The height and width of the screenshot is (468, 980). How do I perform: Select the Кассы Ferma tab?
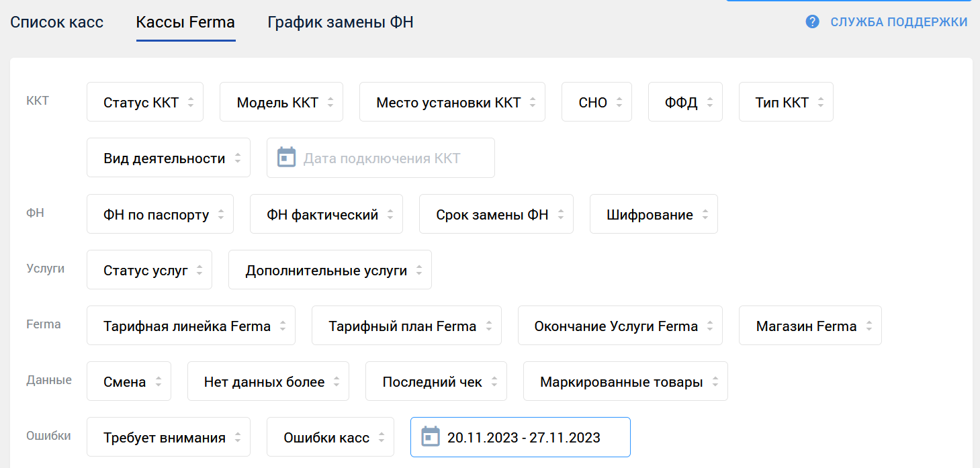[x=185, y=22]
